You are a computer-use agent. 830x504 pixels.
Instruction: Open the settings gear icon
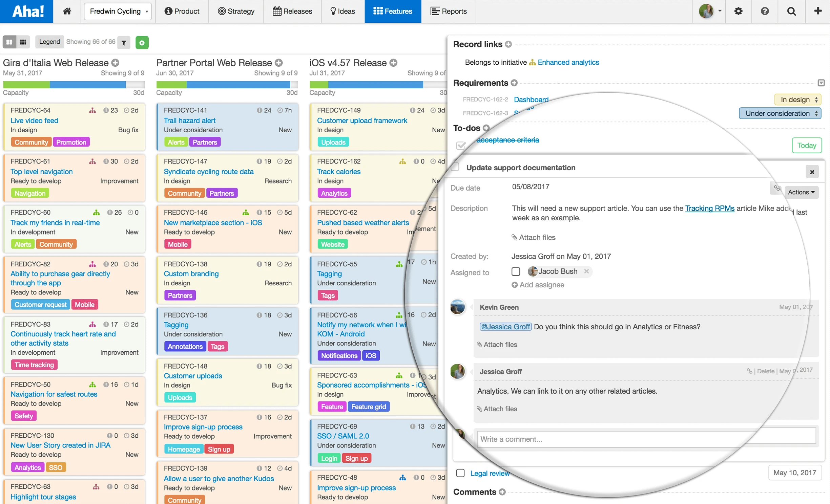(x=738, y=11)
